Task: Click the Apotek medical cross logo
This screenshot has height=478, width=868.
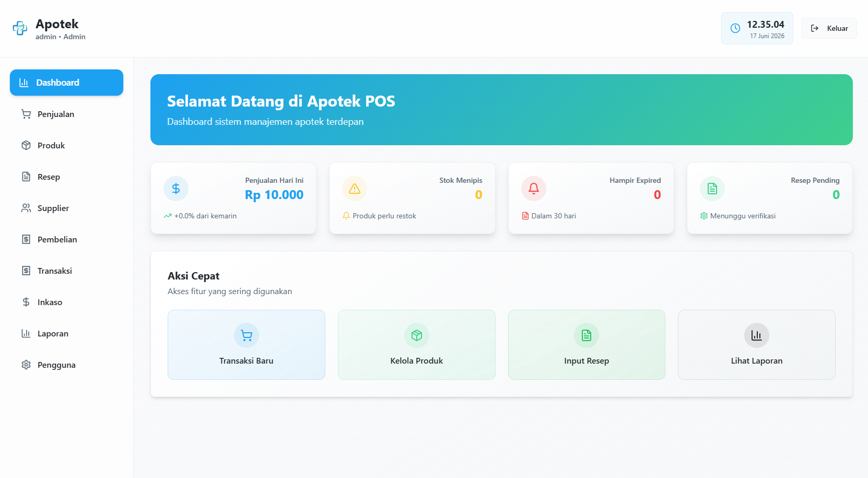Action: pos(20,28)
